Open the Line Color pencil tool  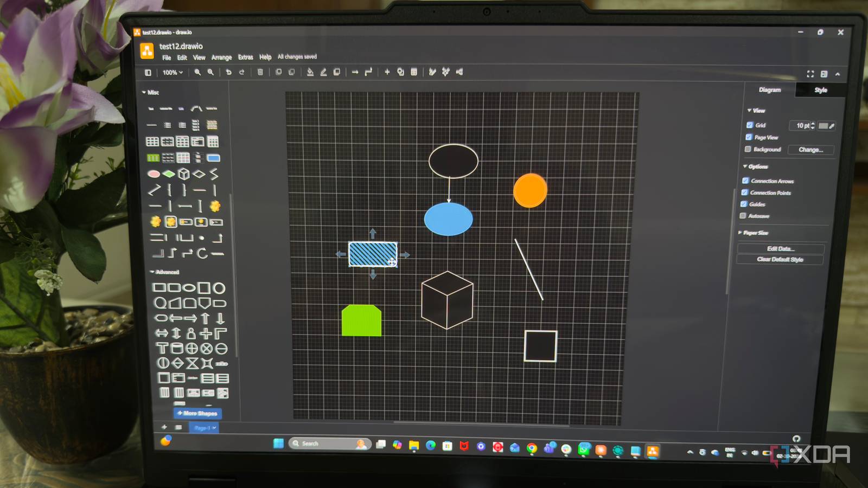(323, 72)
